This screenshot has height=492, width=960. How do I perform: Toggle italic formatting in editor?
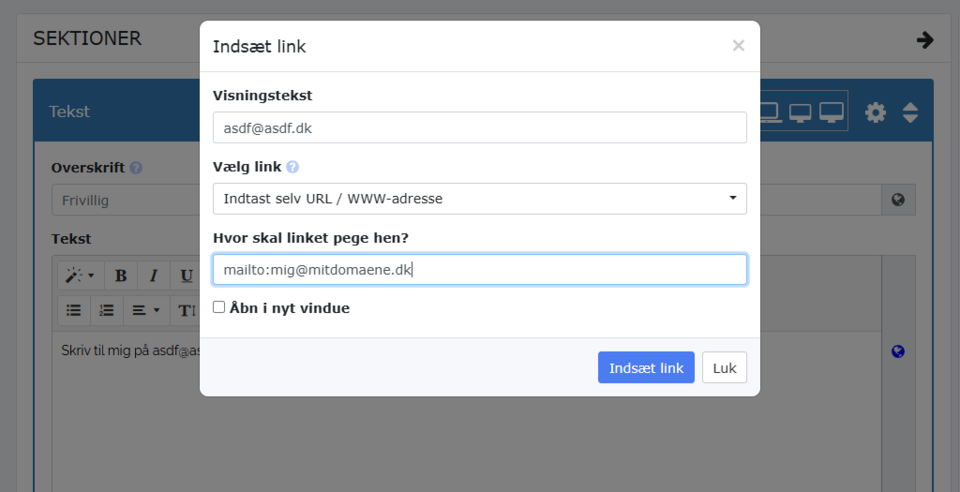coord(153,276)
